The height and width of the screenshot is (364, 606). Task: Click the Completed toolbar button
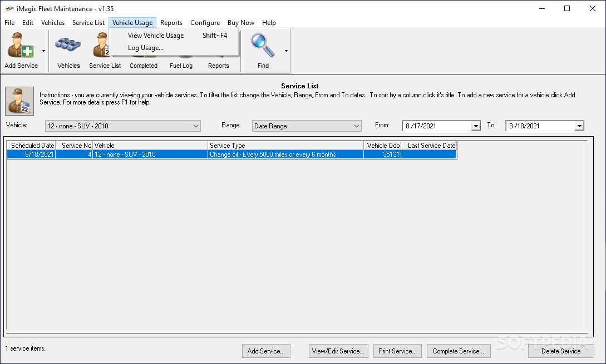point(144,65)
